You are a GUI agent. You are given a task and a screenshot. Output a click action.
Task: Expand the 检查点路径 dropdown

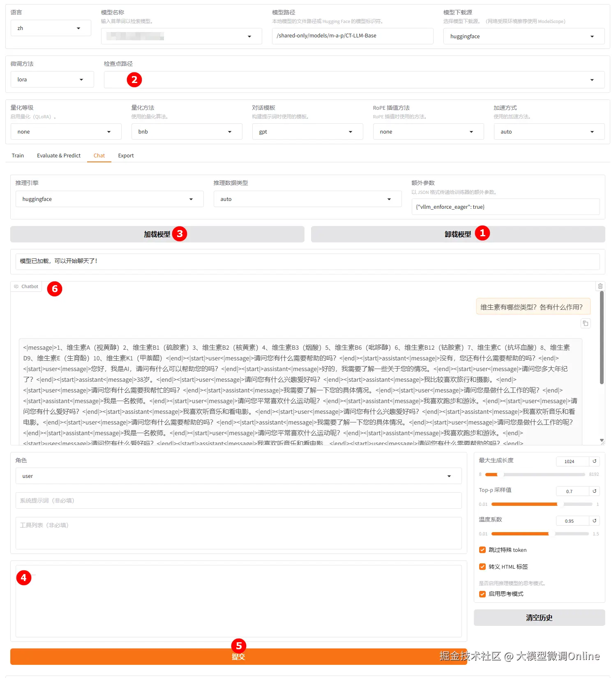(354, 80)
